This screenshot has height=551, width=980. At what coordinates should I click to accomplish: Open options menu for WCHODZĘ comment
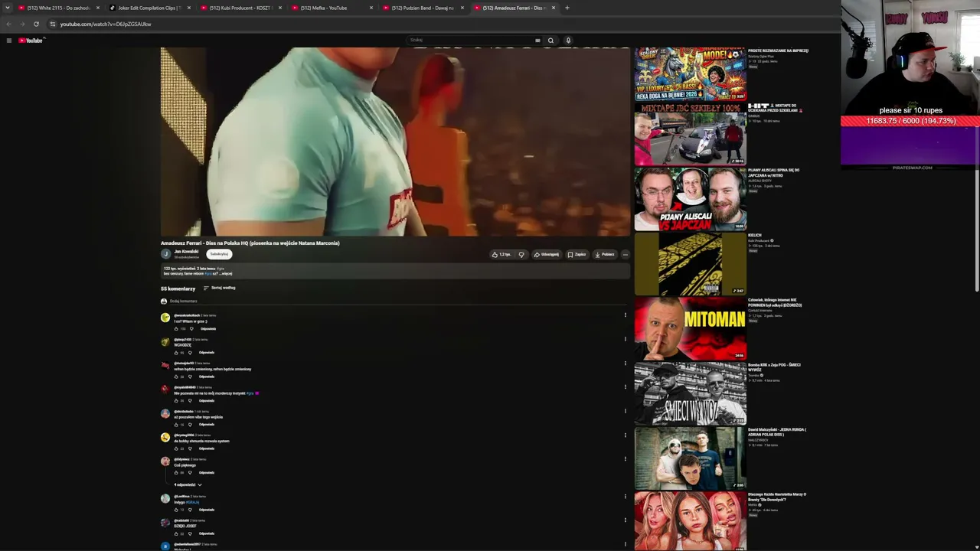point(625,339)
